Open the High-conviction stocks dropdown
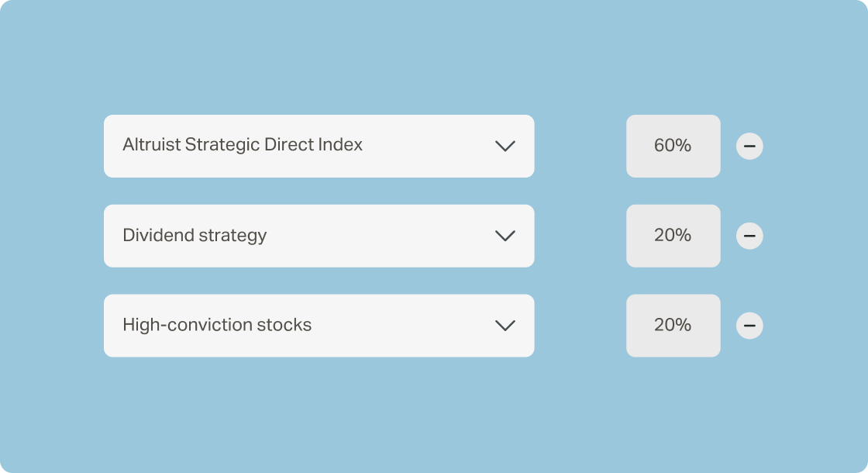Image resolution: width=868 pixels, height=473 pixels. [x=319, y=326]
